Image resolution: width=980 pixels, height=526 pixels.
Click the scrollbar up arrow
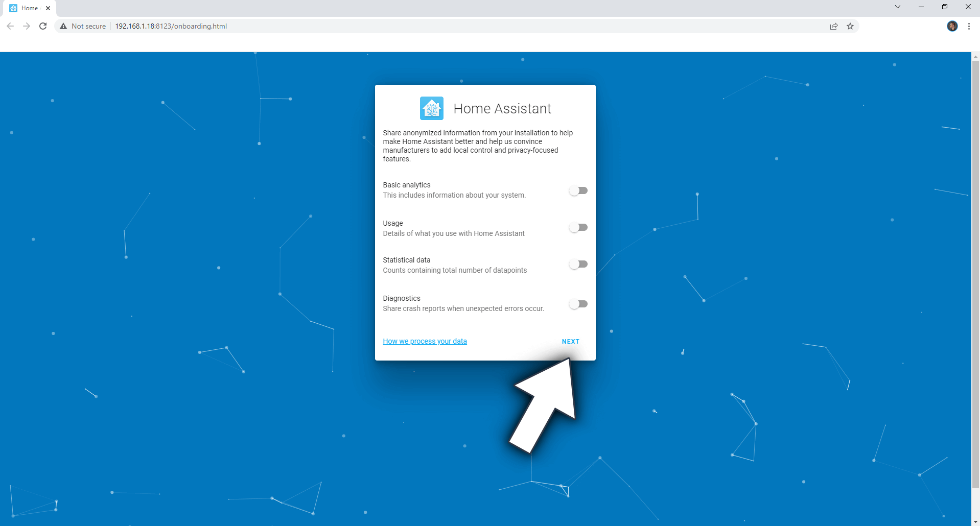975,56
